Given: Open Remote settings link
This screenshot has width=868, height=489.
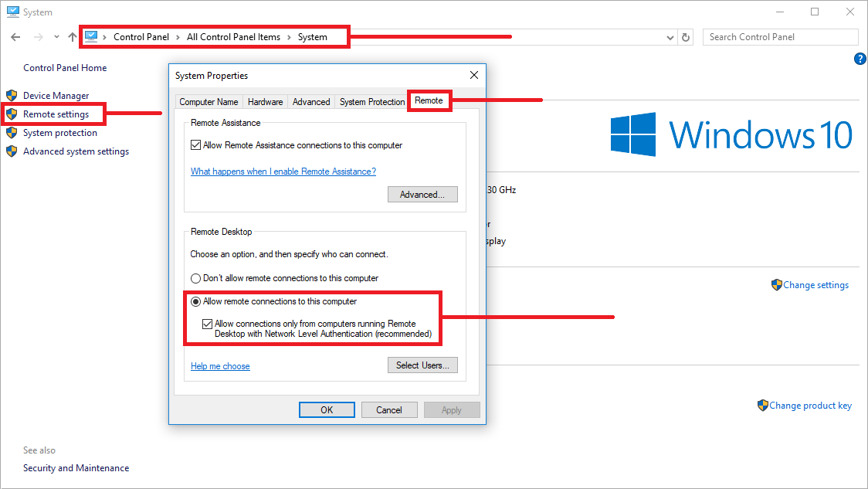Looking at the screenshot, I should (x=56, y=114).
